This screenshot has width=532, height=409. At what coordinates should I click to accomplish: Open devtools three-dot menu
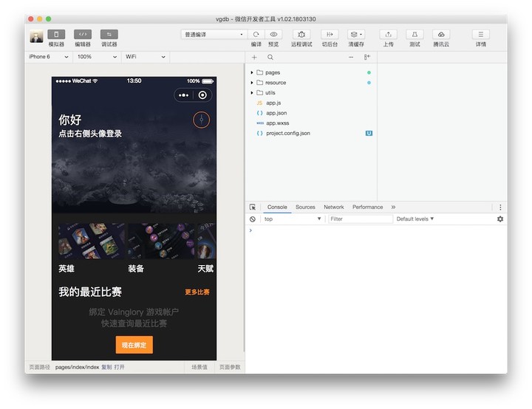click(500, 207)
